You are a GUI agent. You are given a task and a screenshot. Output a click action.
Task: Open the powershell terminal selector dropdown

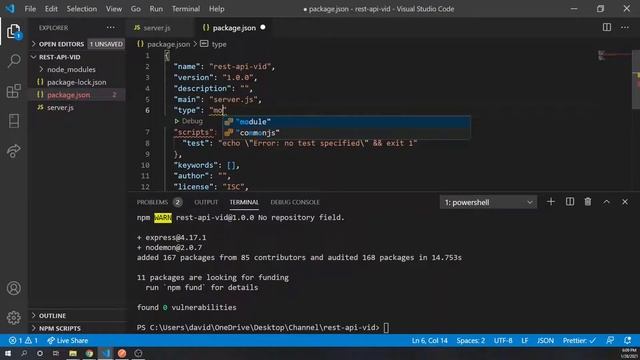pos(488,202)
